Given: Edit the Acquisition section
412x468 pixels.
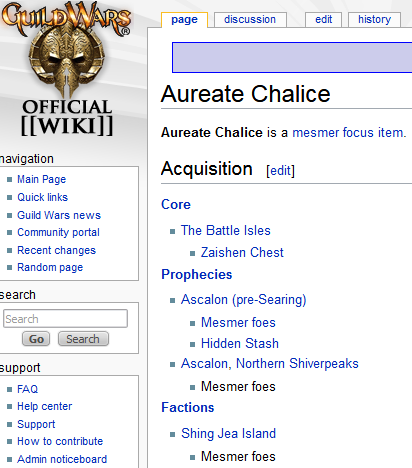Looking at the screenshot, I should pyautogui.click(x=280, y=171).
